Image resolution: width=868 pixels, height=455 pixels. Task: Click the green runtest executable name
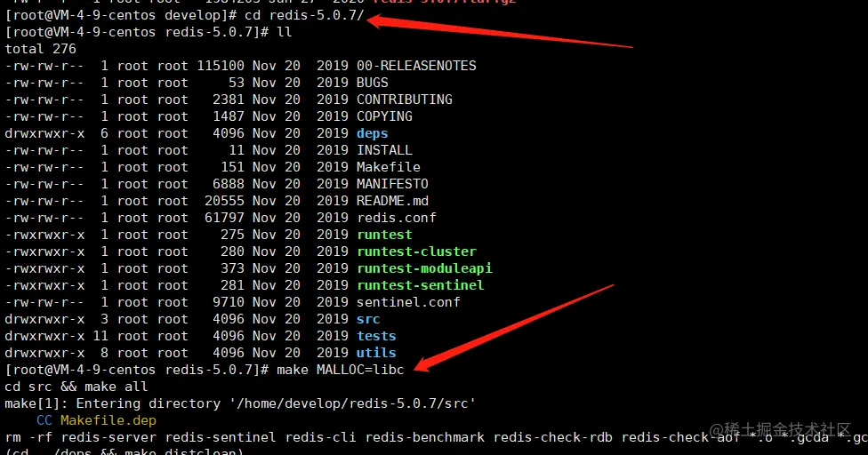(385, 235)
